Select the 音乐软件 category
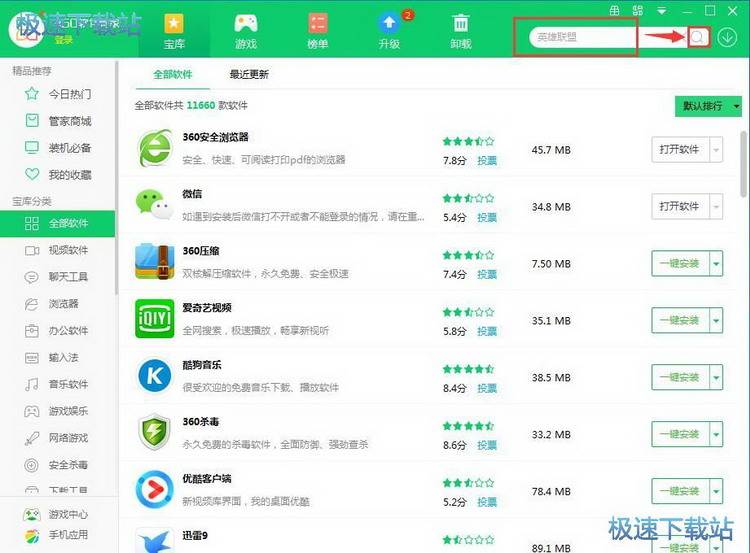 [x=56, y=384]
